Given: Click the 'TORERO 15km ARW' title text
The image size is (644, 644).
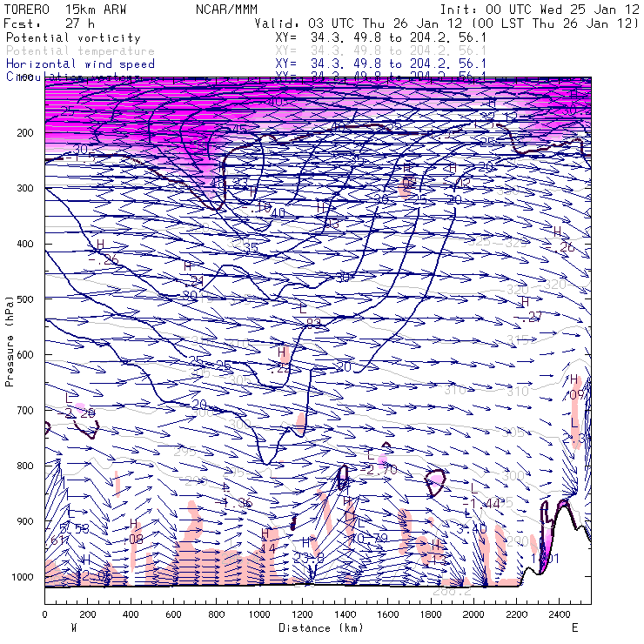Looking at the screenshot, I should (x=65, y=10).
